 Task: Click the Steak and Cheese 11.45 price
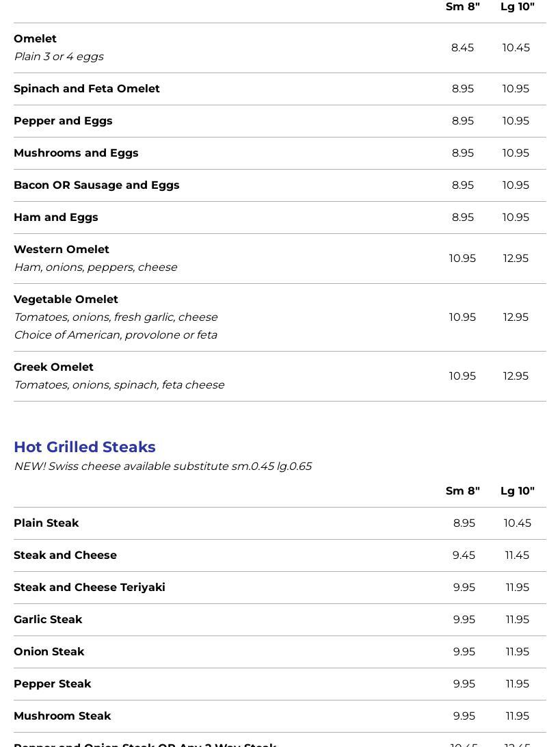click(517, 555)
